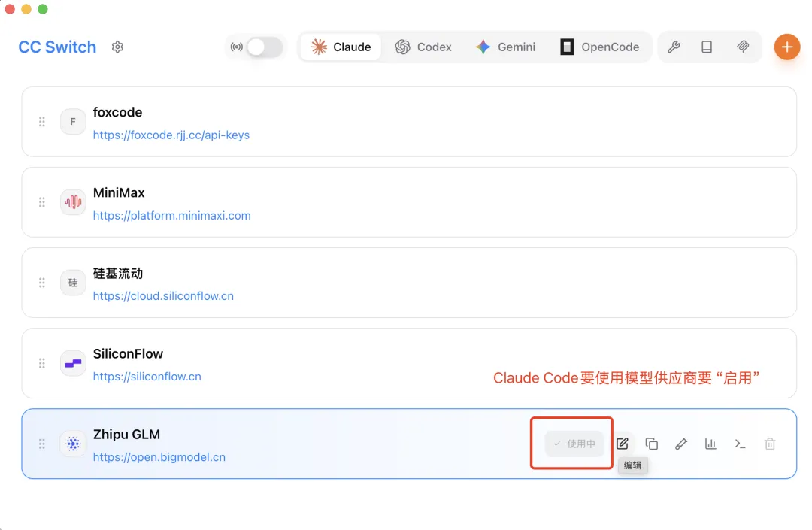The height and width of the screenshot is (530, 812).
Task: Switch to the Gemini tab
Action: click(x=505, y=47)
